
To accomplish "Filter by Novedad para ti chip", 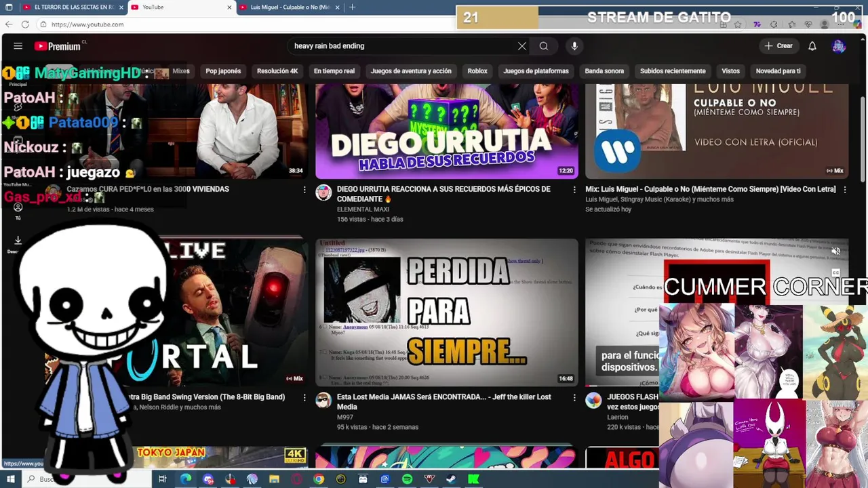I will click(778, 71).
